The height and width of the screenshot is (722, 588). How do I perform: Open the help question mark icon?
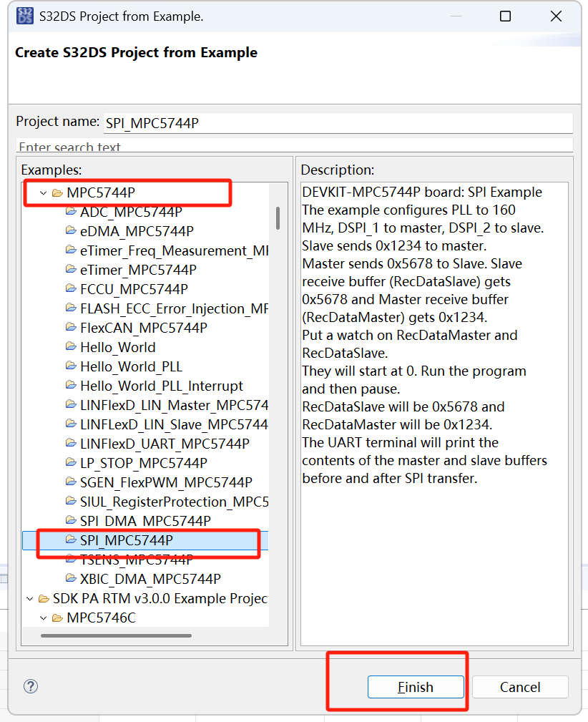coord(31,686)
